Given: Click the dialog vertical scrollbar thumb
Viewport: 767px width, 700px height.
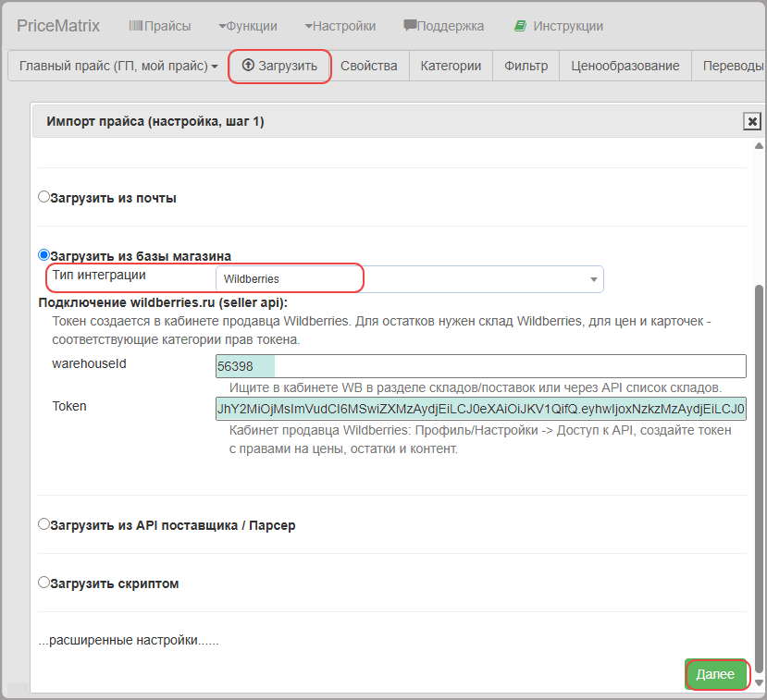Looking at the screenshot, I should coord(759,480).
